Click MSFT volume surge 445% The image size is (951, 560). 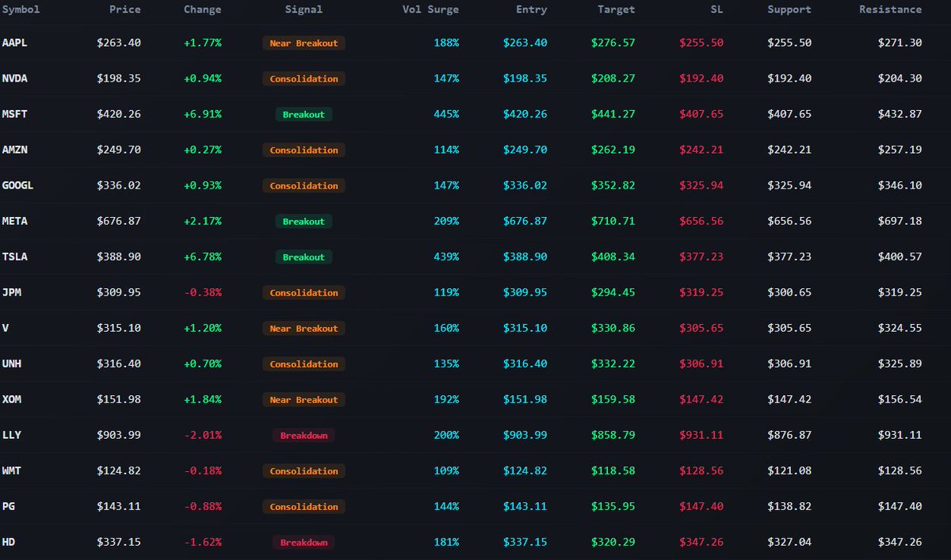pyautogui.click(x=447, y=114)
